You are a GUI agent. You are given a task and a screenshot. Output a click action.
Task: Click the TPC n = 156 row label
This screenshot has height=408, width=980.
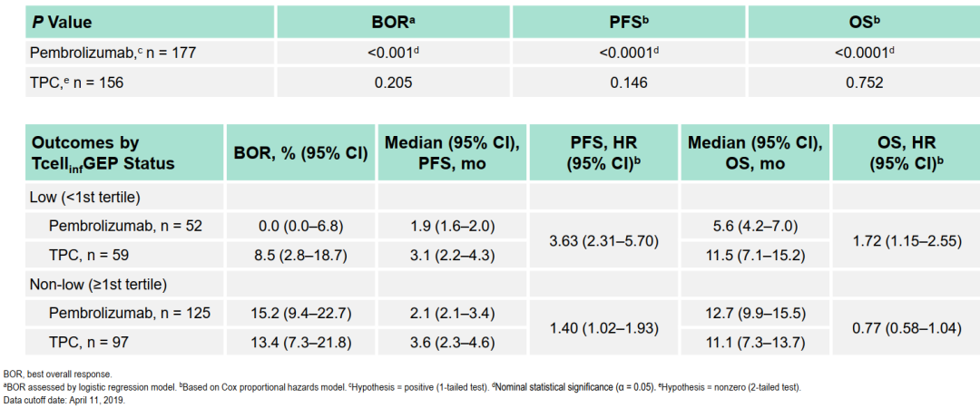(77, 83)
